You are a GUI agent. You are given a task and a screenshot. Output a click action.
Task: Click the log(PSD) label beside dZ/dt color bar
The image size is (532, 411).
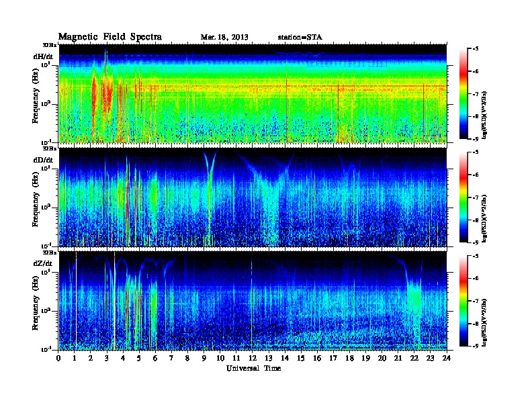tap(485, 322)
